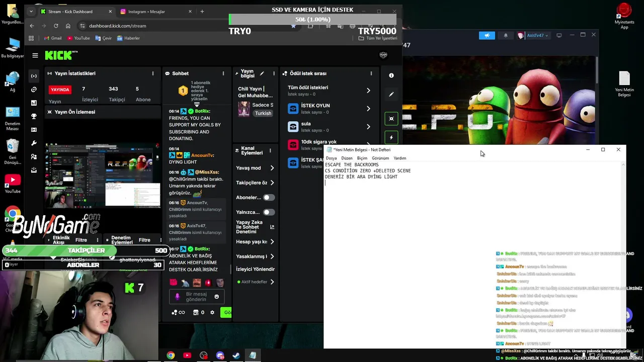This screenshot has width=644, height=362.
Task: Open the Gmail bookmark
Action: [53, 38]
